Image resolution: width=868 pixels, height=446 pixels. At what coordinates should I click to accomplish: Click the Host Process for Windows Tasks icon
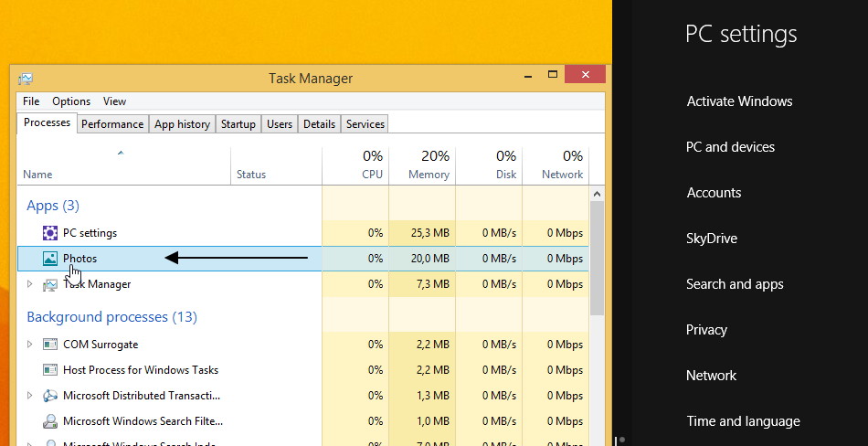[x=50, y=369]
